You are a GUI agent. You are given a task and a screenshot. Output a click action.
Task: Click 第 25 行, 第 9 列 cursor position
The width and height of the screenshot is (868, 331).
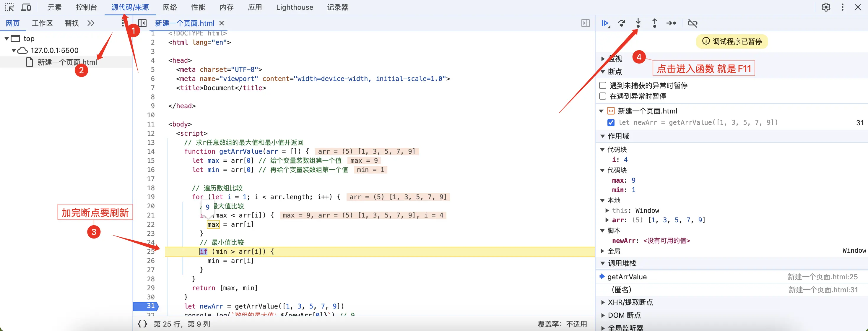pyautogui.click(x=182, y=324)
